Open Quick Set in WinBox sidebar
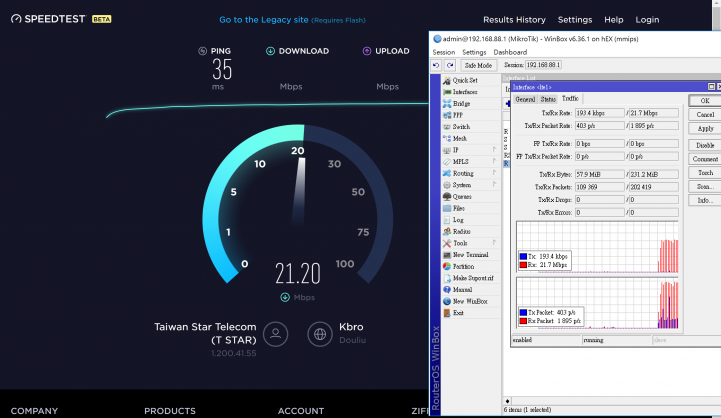 (460, 80)
